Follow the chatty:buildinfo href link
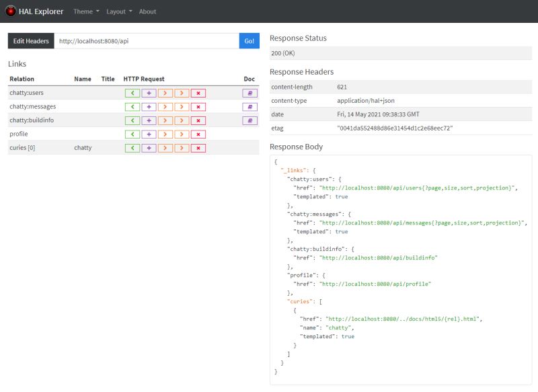 click(x=379, y=257)
